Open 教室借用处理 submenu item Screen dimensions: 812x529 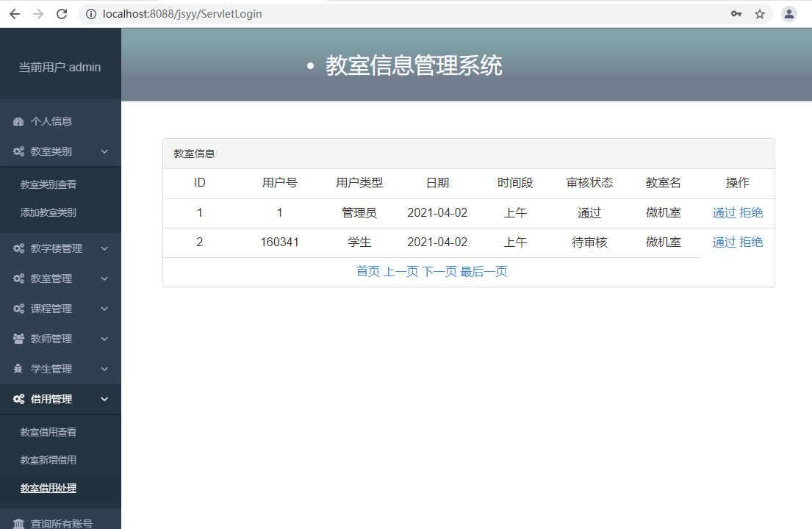[48, 488]
